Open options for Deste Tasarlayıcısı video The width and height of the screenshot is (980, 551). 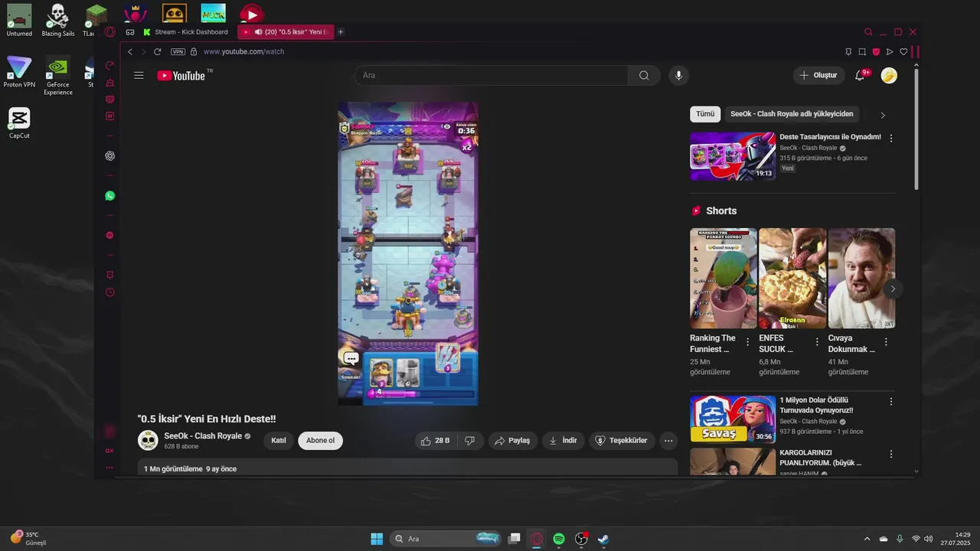click(x=891, y=139)
